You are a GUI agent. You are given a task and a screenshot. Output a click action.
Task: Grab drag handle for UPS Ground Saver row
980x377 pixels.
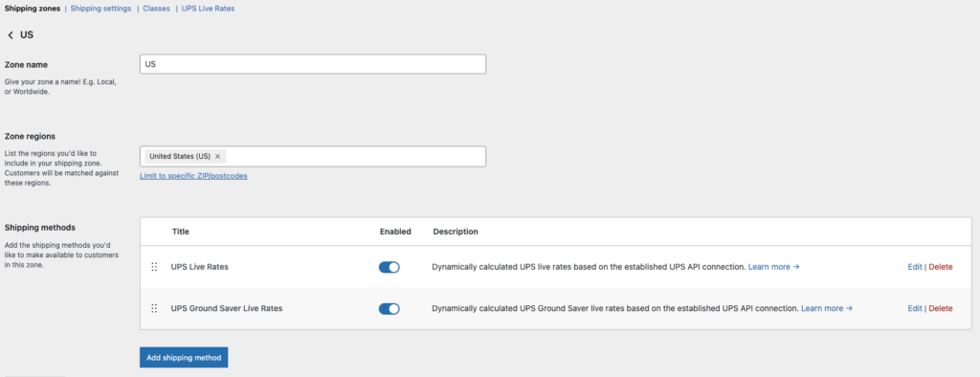pyautogui.click(x=154, y=308)
